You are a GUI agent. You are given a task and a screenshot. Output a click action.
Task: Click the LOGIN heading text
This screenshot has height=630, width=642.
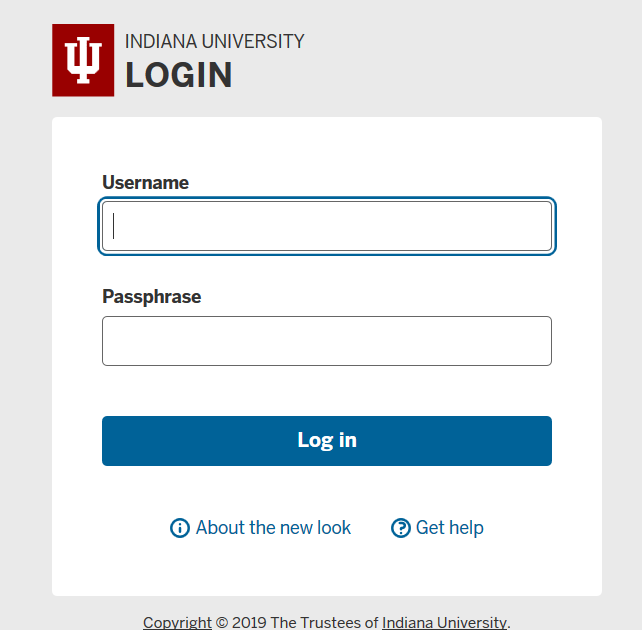178,75
